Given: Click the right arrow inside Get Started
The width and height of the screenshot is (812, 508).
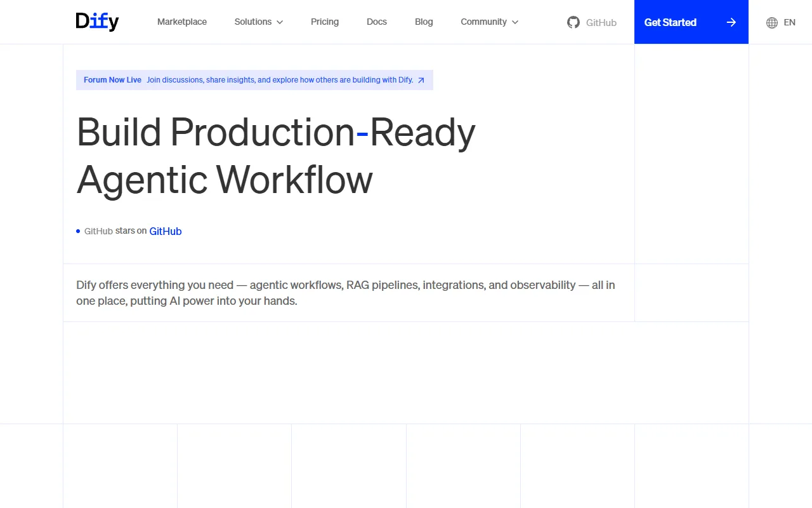Looking at the screenshot, I should pos(731,22).
